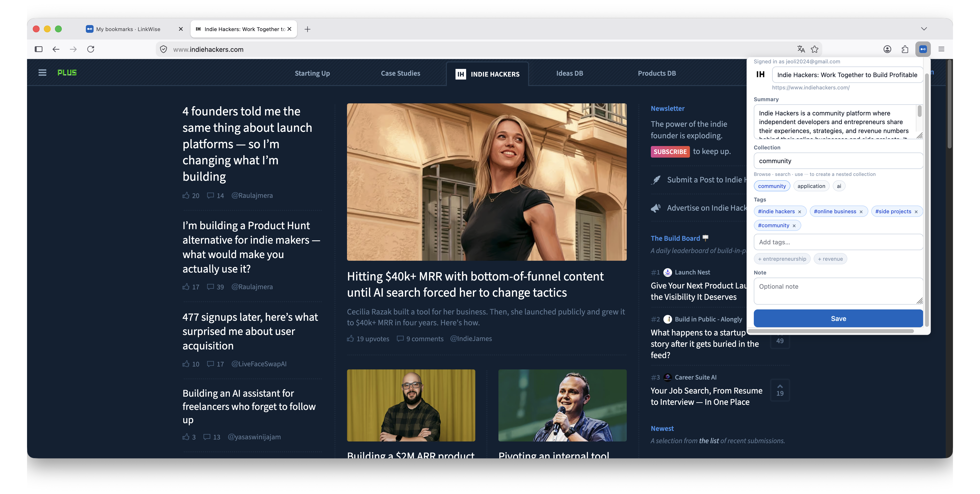Remove the #indie hackers tag
980x494 pixels.
pyautogui.click(x=800, y=212)
